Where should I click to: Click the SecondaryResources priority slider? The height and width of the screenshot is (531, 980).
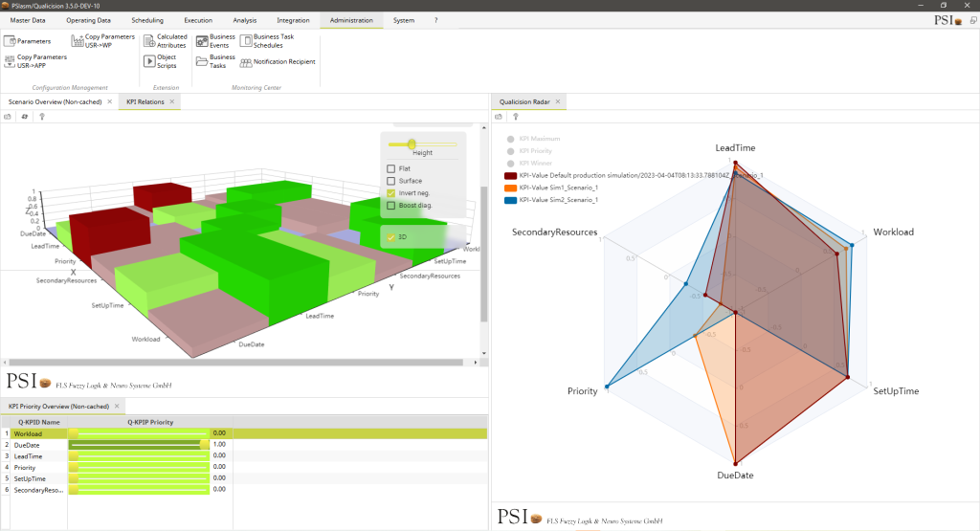[x=139, y=490]
